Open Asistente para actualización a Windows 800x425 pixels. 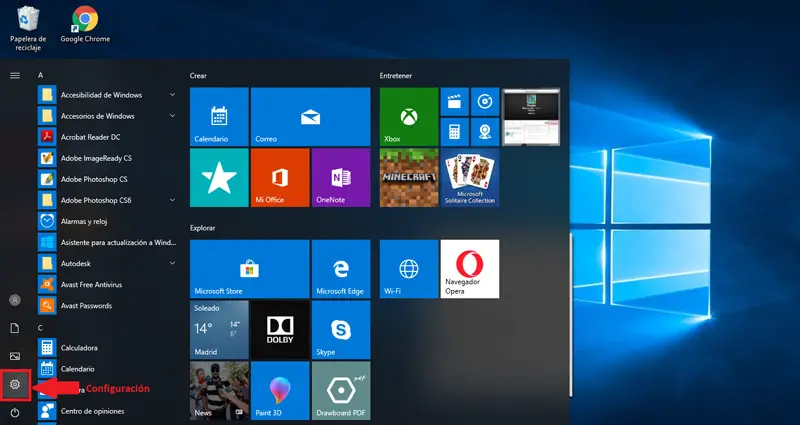(x=108, y=242)
